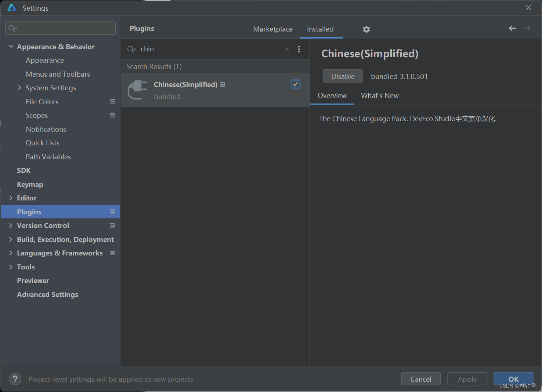Click the Scopes project-level icon
The width and height of the screenshot is (542, 392).
[x=112, y=115]
